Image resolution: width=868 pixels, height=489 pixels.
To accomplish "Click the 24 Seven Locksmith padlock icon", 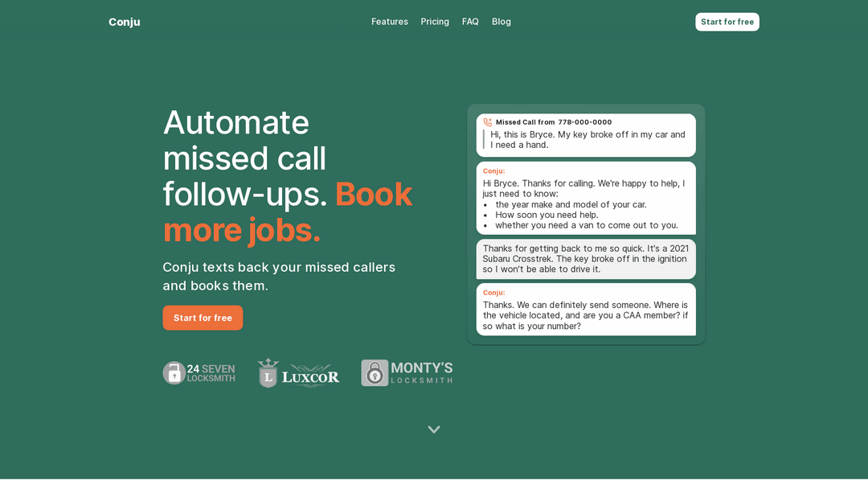I will 174,373.
